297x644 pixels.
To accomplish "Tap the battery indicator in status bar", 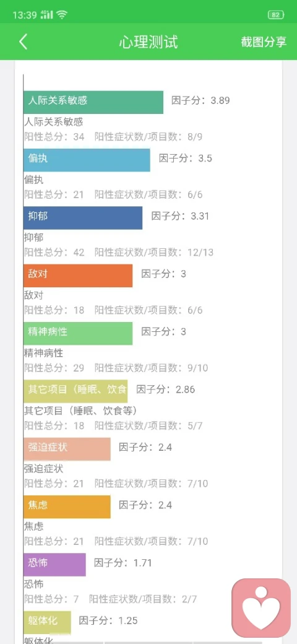I will pyautogui.click(x=276, y=15).
